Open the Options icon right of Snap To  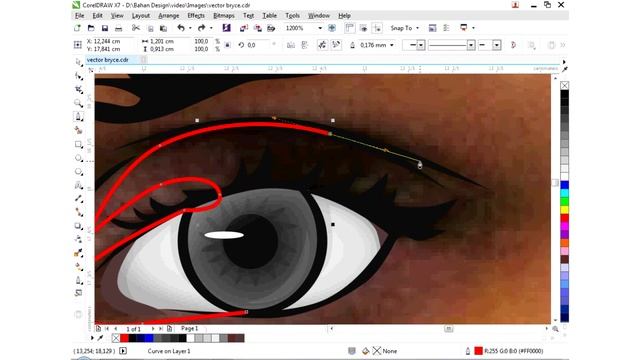[x=432, y=28]
